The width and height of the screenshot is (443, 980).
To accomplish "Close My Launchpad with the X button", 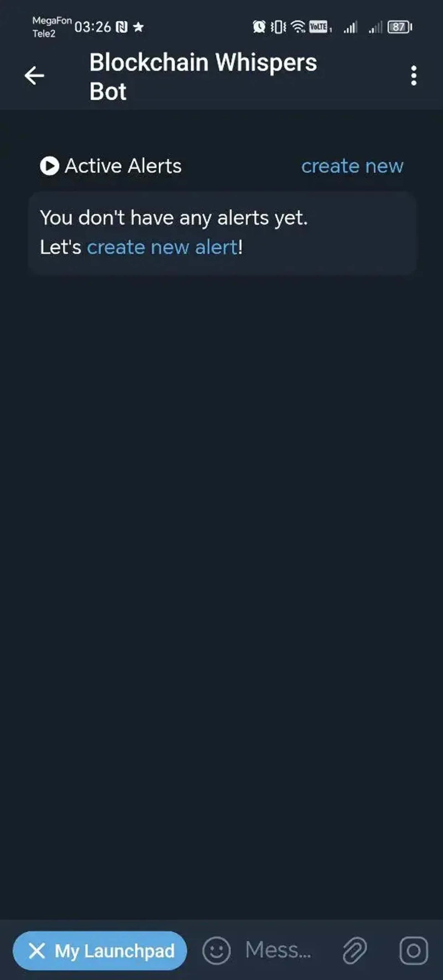I will tap(37, 950).
